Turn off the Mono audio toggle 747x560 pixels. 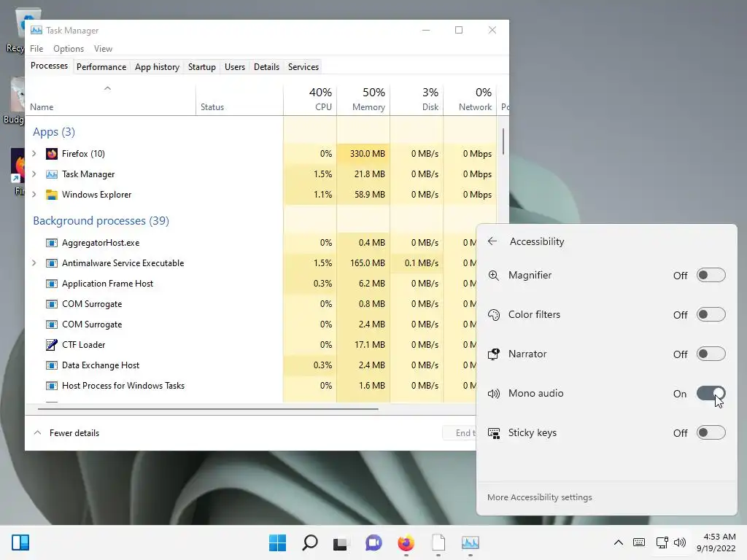[x=711, y=393]
